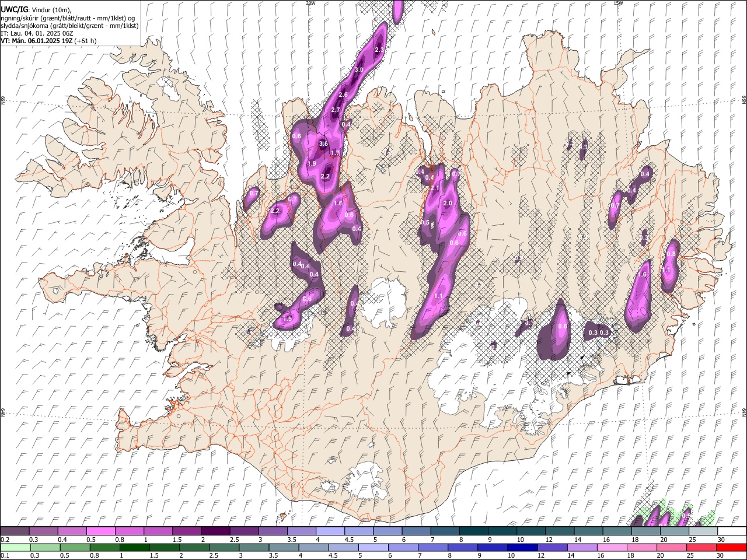Viewport: 747px width, 560px height.
Task: Click the 1.9 snowfall value label
Action: point(312,163)
